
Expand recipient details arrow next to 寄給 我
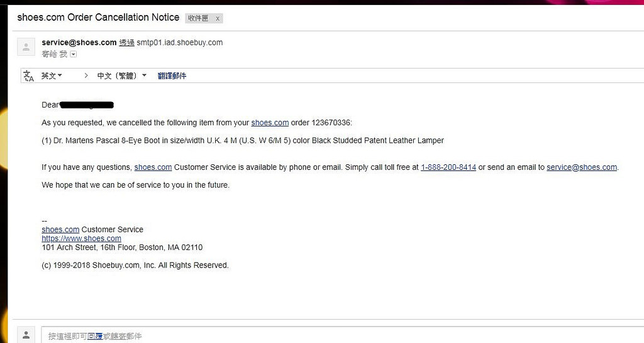click(x=74, y=54)
